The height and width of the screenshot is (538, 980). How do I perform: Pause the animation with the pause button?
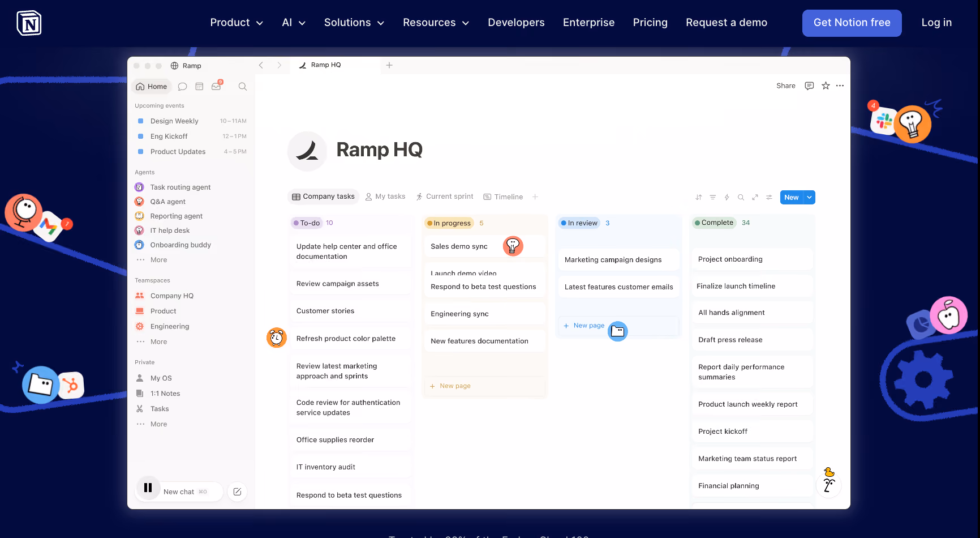148,488
